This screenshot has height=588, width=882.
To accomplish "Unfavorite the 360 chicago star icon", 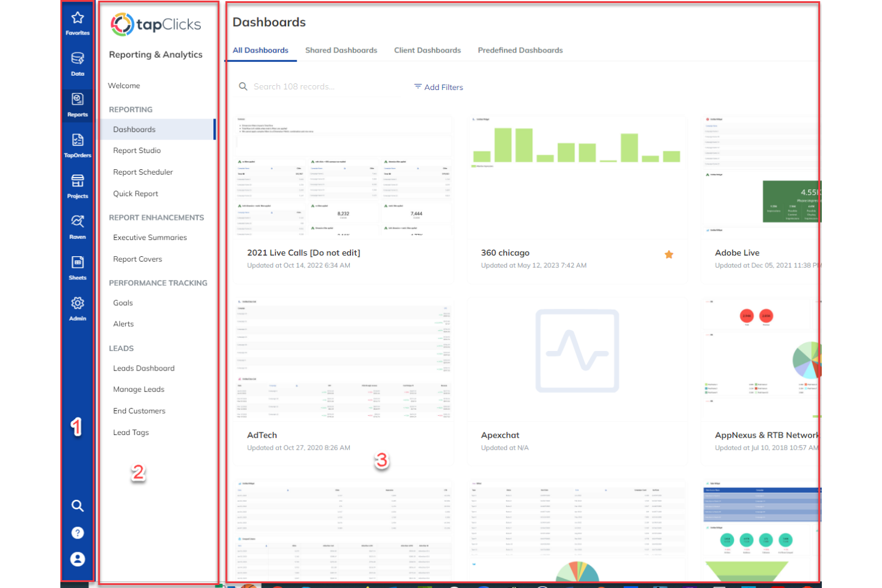I will tap(669, 254).
